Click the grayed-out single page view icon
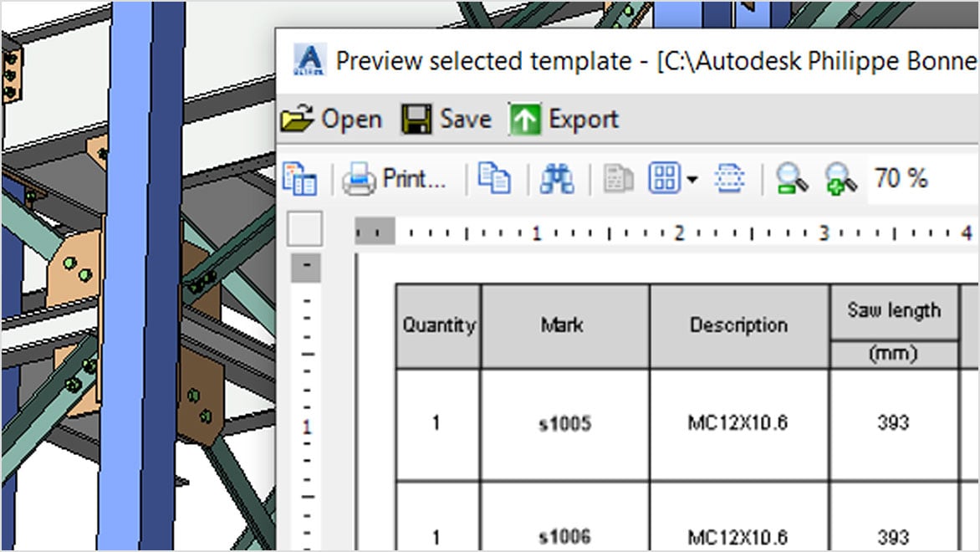The width and height of the screenshot is (980, 552). pyautogui.click(x=618, y=179)
